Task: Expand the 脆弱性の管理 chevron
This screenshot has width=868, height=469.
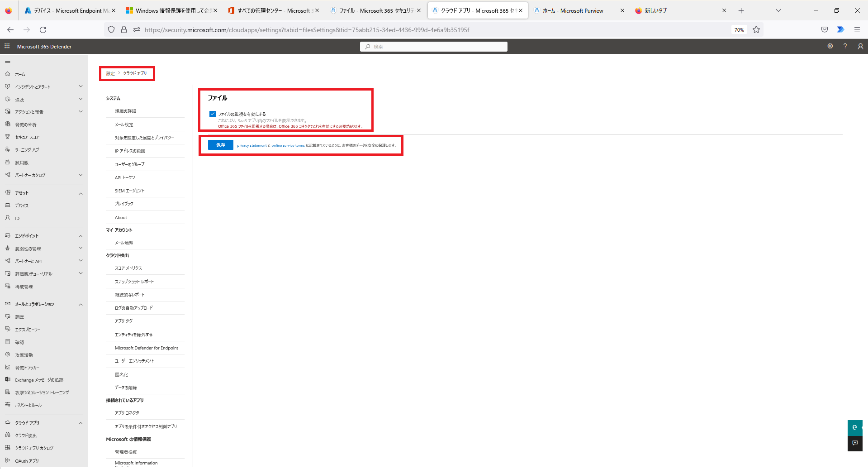Action: click(x=81, y=248)
